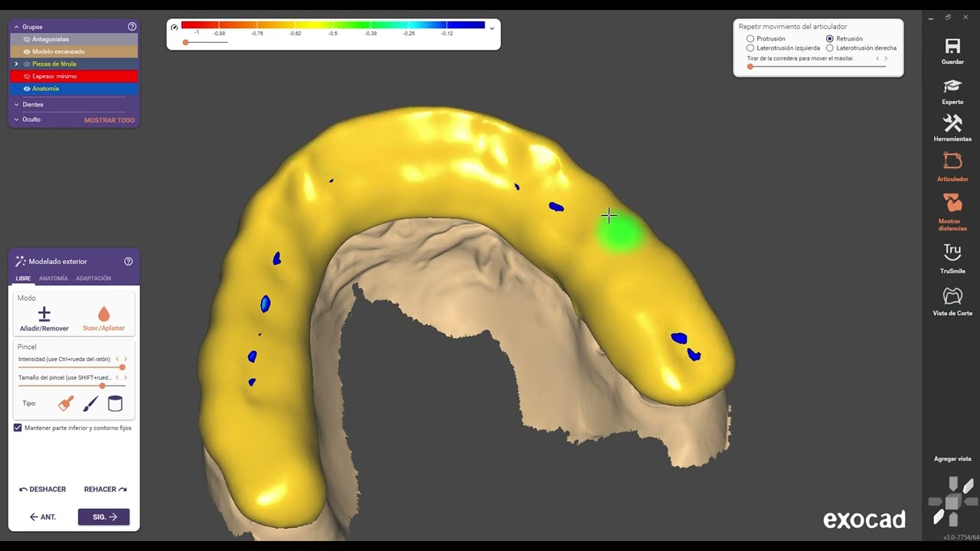Decrease Intensidad with left arrow

117,359
